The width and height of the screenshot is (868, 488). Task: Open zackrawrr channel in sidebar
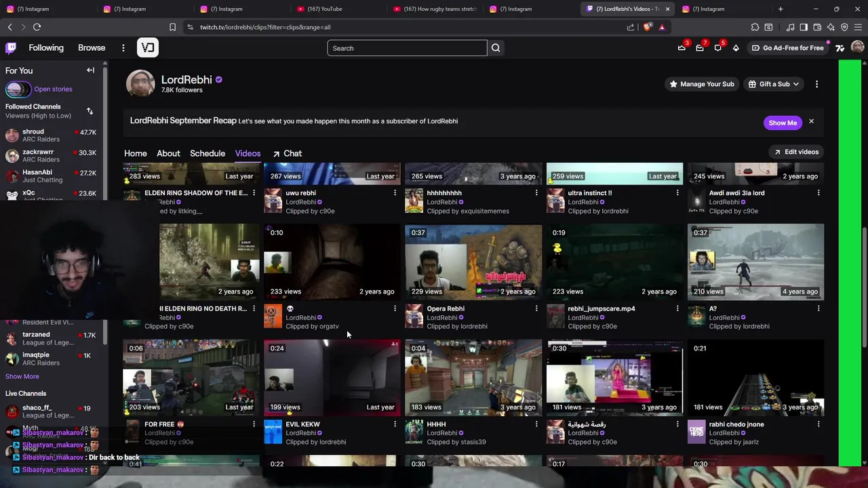51,156
